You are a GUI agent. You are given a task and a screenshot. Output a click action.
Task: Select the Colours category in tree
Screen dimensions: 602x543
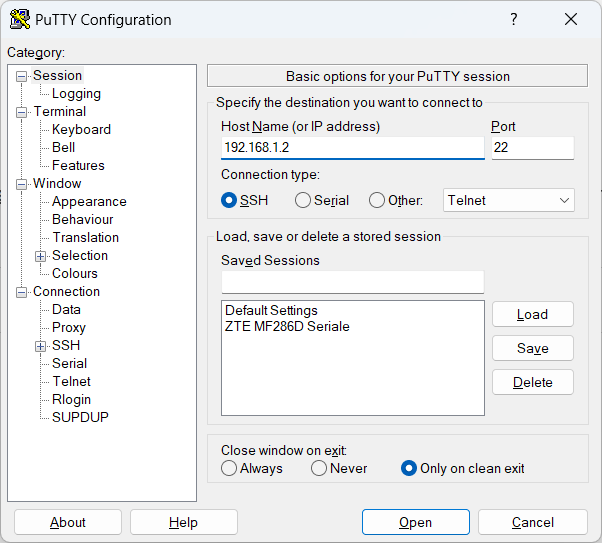point(75,273)
